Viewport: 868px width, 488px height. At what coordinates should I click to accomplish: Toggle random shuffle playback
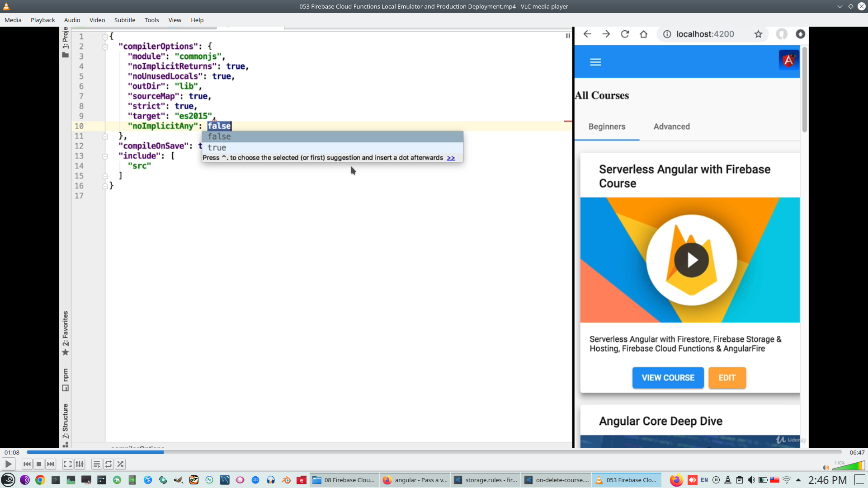coord(120,464)
